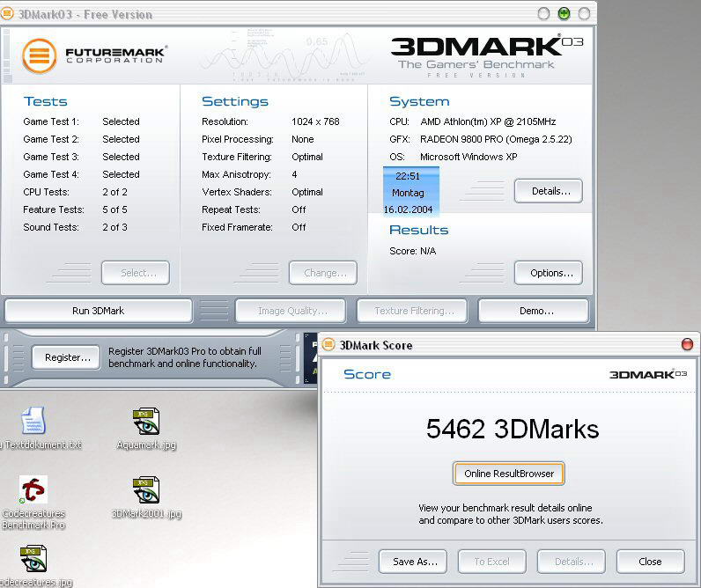Click GFX text RADEON 9800 PRO
This screenshot has height=588, width=701.
[496, 139]
